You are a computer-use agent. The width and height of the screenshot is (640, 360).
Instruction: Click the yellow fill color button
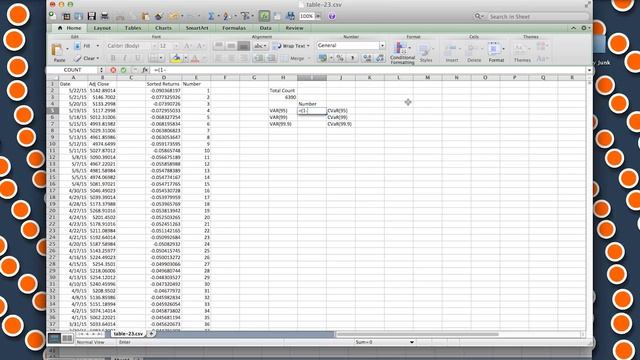tap(176, 58)
